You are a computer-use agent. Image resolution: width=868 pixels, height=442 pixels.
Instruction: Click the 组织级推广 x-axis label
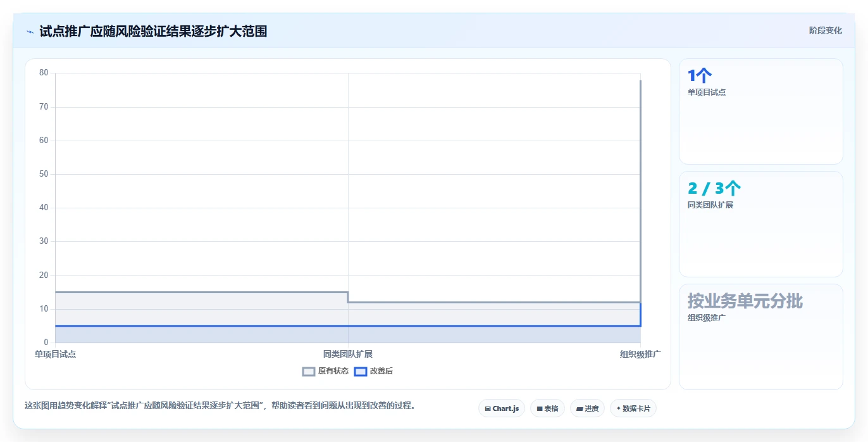pyautogui.click(x=640, y=354)
